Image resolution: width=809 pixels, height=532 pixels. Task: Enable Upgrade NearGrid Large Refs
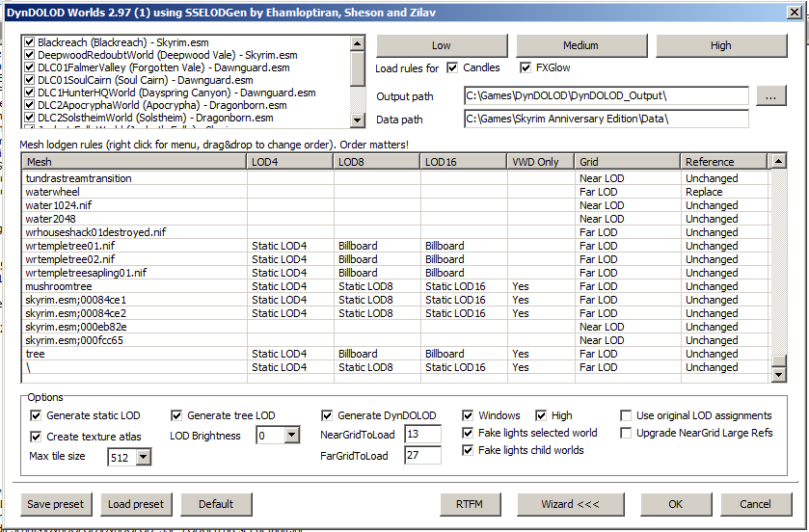[x=626, y=433]
